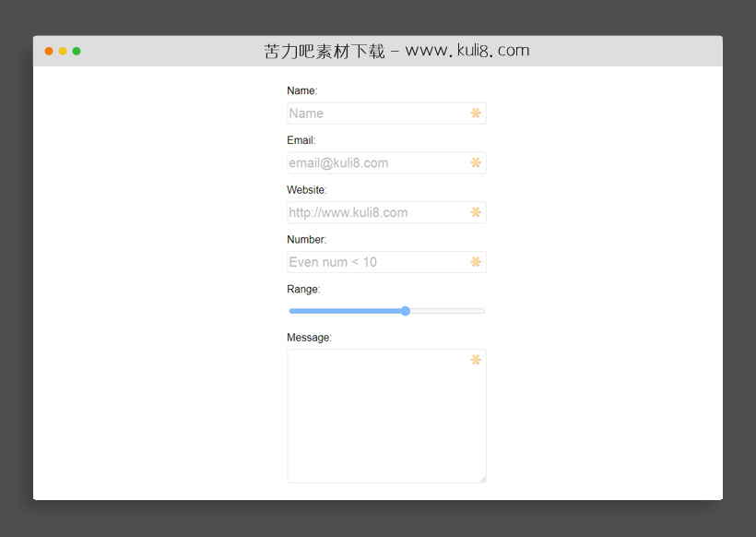The image size is (756, 537).
Task: Click the yellow traffic light dot
Action: click(62, 51)
